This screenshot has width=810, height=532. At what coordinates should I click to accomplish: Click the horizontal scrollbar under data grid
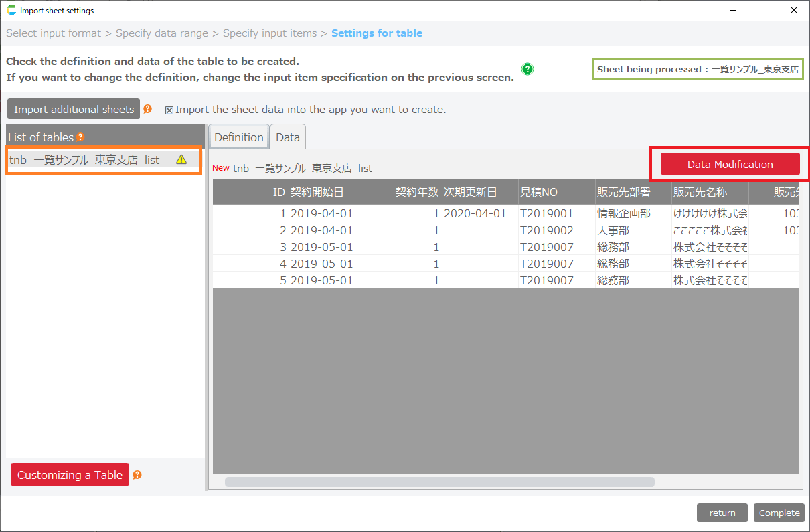click(439, 482)
